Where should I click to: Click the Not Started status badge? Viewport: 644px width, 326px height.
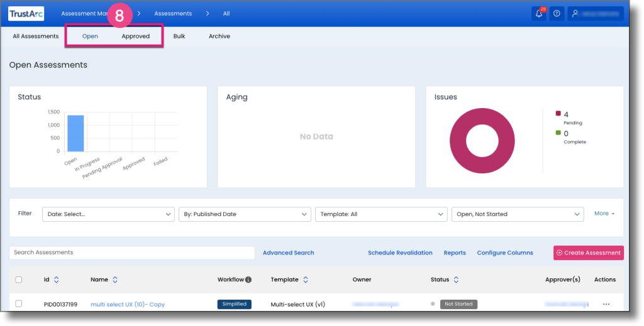[x=458, y=304]
